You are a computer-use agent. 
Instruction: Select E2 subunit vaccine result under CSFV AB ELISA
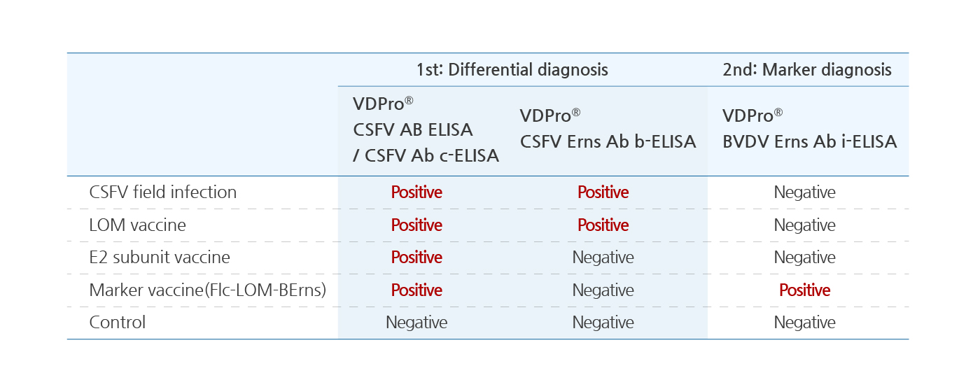coord(416,258)
